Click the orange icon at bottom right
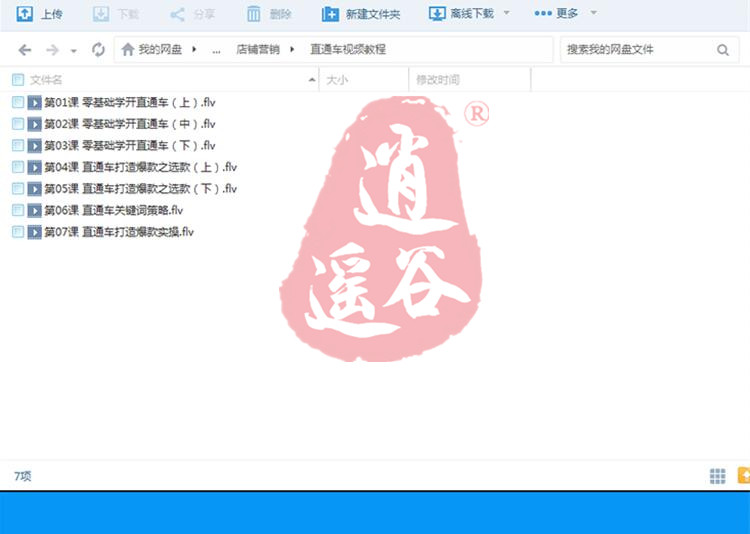 (x=744, y=476)
